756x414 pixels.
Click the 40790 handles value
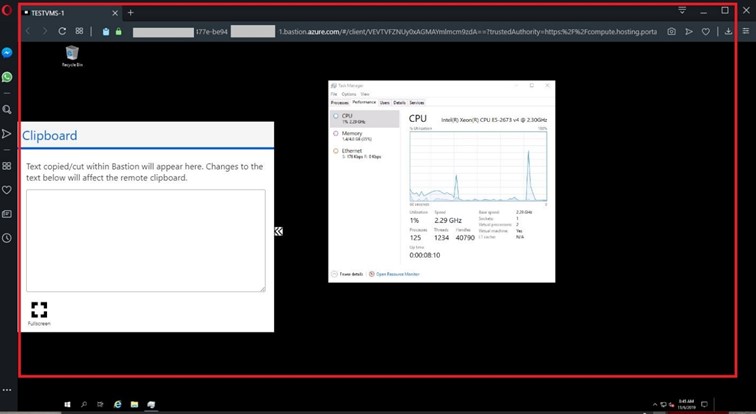pyautogui.click(x=465, y=238)
